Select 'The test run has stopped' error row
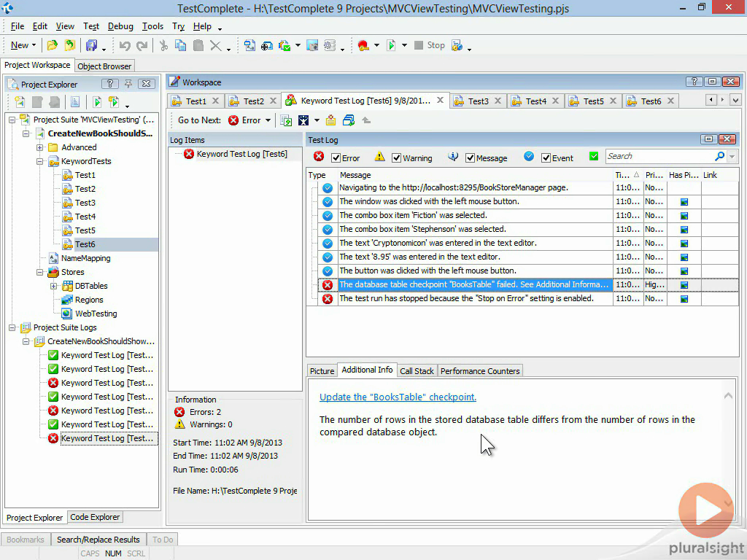 coord(466,298)
